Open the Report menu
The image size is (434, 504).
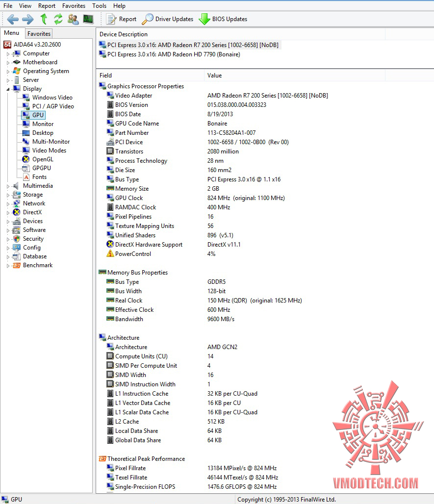(x=47, y=6)
